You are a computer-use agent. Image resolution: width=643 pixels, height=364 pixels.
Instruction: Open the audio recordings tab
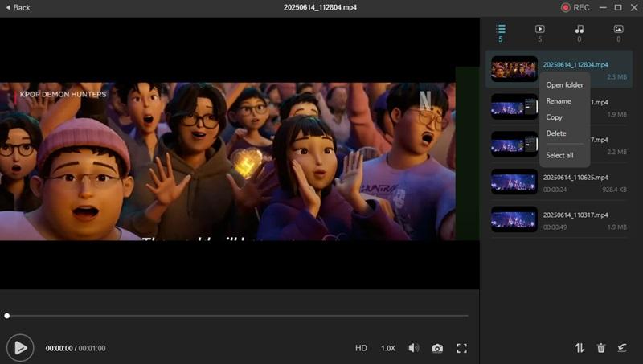coord(579,32)
